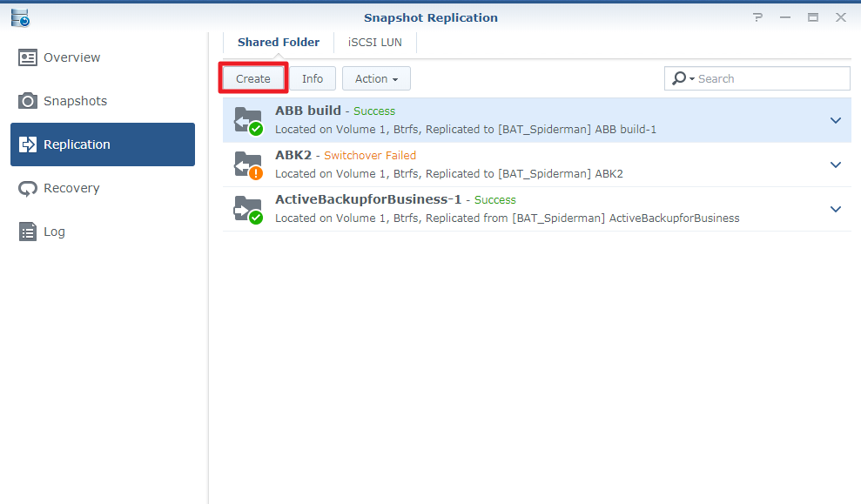Screen dimensions: 861x504
Task: Switch to the Shared Folder tab
Action: tap(279, 43)
